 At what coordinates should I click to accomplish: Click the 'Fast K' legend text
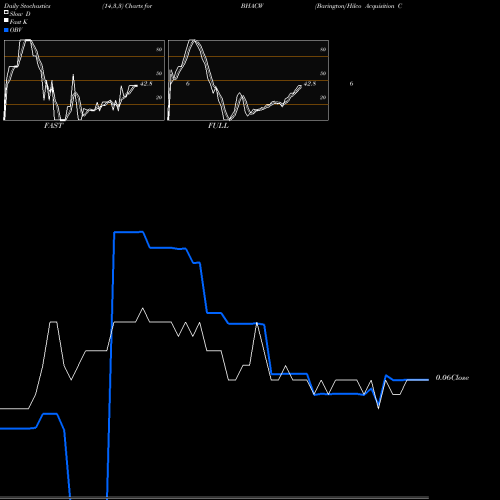pyautogui.click(x=19, y=22)
